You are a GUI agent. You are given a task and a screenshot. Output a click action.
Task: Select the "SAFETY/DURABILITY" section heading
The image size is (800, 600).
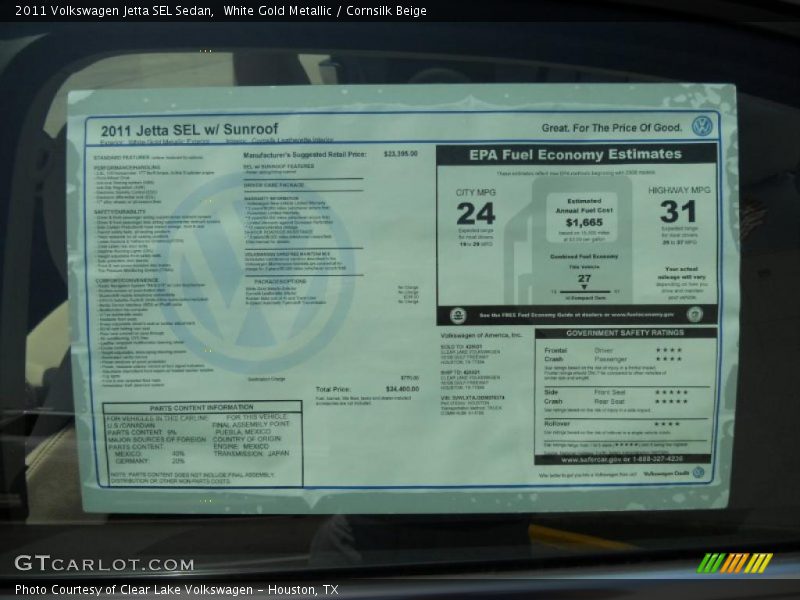click(x=119, y=211)
